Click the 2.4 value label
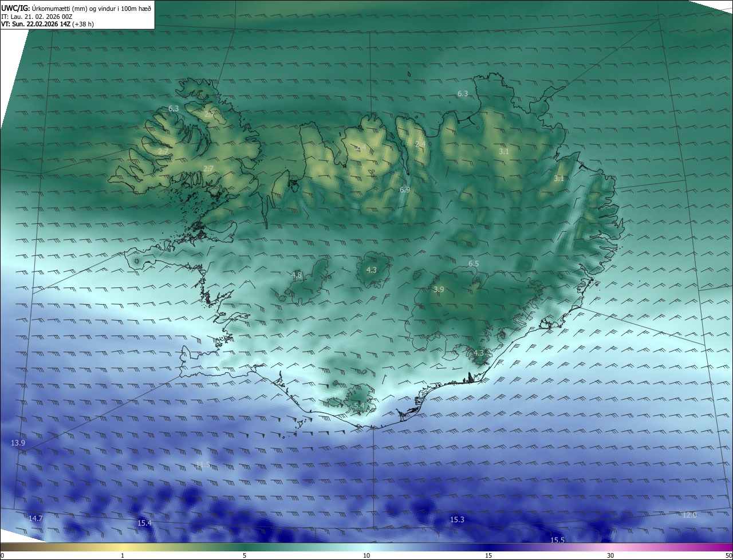Viewport: 733px width, 560px height. (420, 144)
